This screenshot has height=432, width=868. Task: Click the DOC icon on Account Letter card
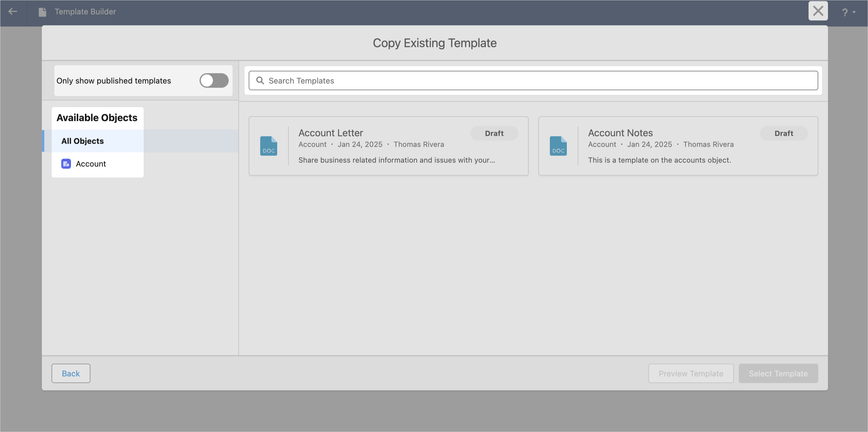tap(268, 146)
